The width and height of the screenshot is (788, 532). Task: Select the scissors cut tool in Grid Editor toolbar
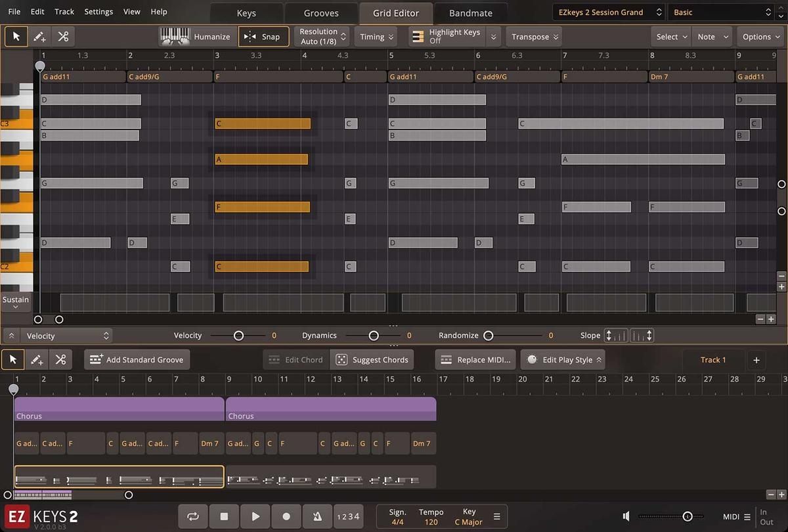point(63,37)
